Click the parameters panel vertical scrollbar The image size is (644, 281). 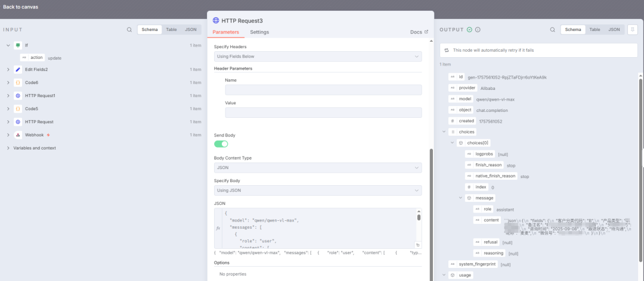431,208
